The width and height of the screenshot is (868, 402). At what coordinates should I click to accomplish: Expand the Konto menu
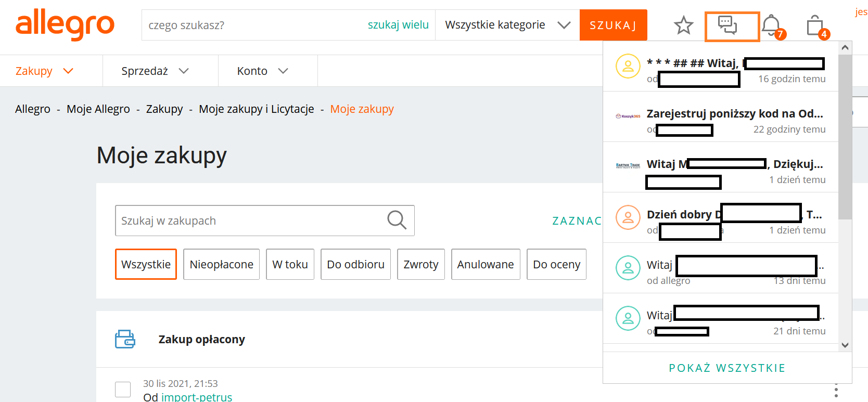click(x=262, y=71)
